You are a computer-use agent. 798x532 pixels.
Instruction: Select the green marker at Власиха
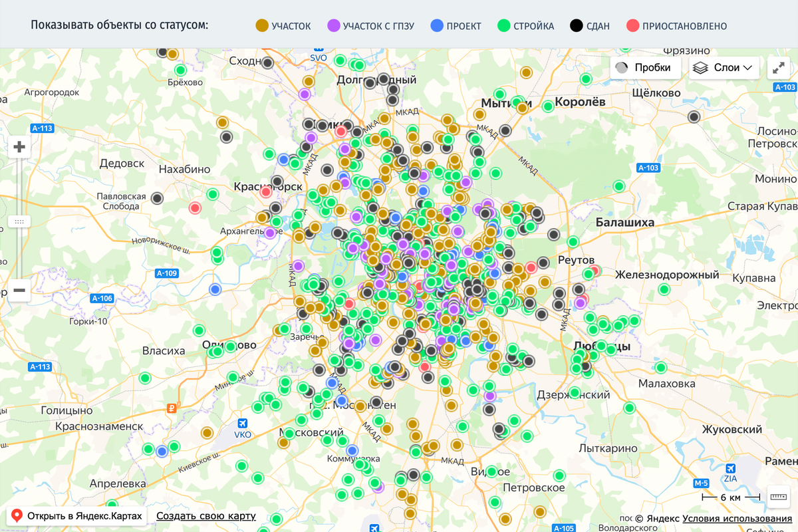[145, 378]
